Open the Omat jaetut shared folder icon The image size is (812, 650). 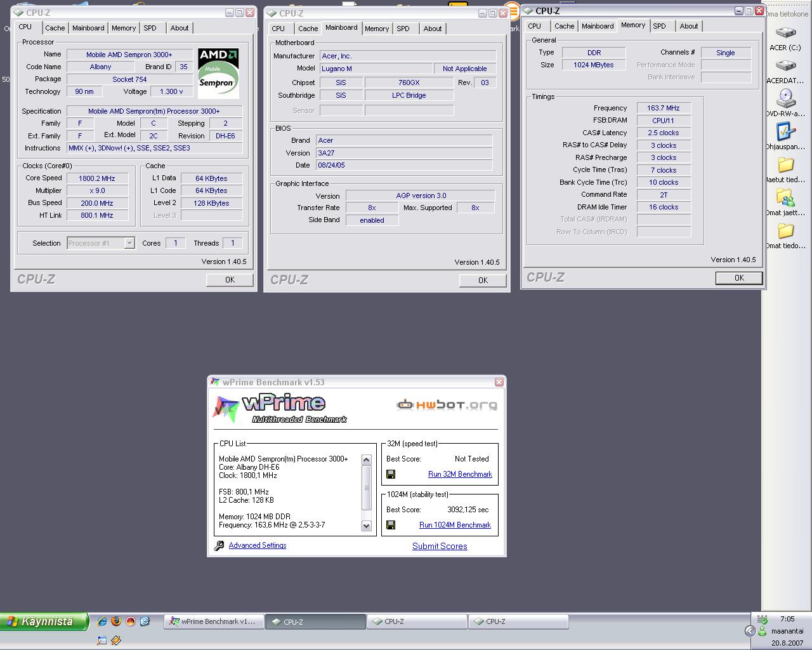coord(786,198)
